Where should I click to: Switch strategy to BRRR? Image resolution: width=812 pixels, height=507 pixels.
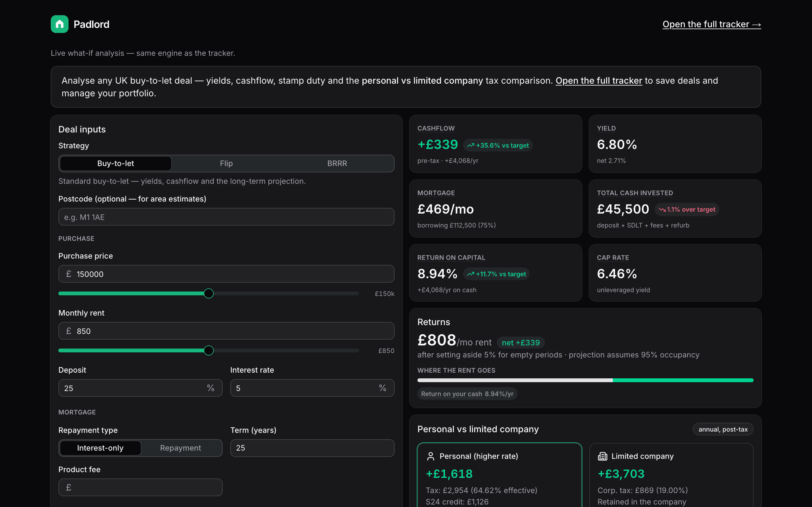pos(337,163)
